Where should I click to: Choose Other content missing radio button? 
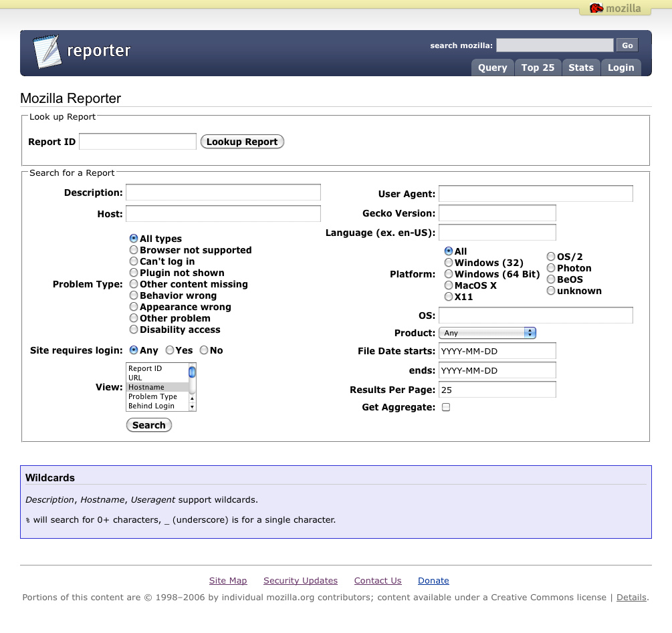coord(134,284)
